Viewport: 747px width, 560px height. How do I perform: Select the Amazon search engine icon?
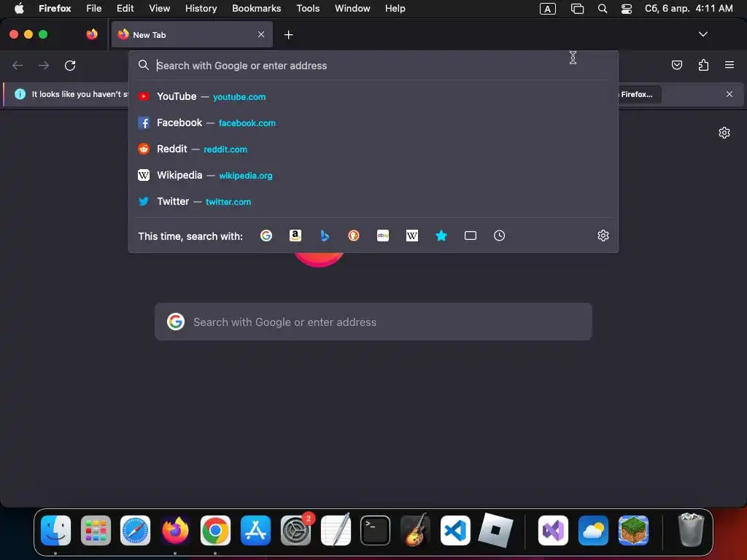[295, 236]
